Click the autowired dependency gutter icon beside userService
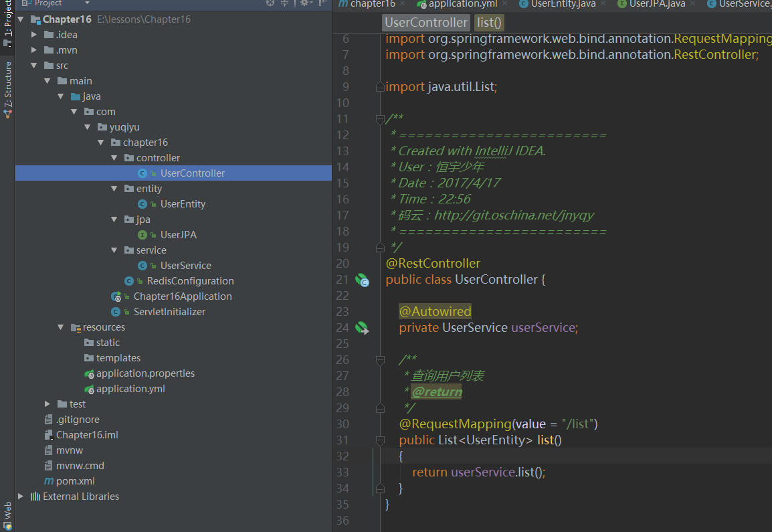 [x=362, y=328]
